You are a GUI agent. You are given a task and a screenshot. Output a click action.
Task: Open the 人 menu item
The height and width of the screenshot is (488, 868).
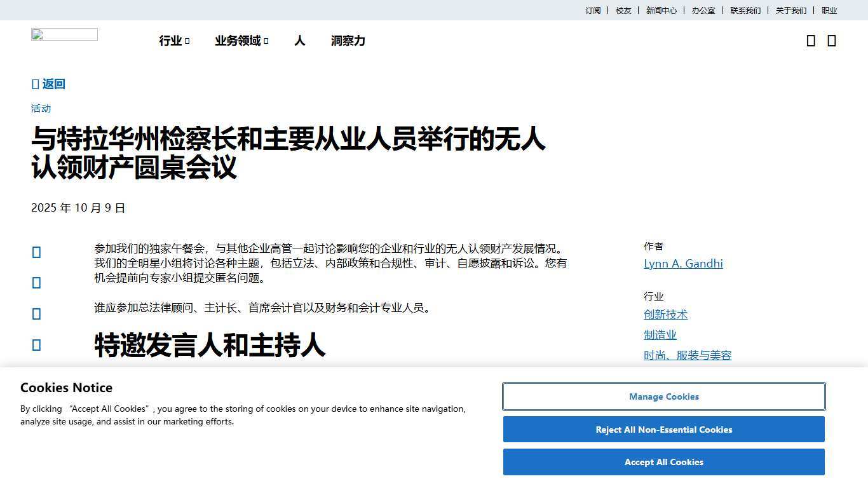(x=300, y=41)
